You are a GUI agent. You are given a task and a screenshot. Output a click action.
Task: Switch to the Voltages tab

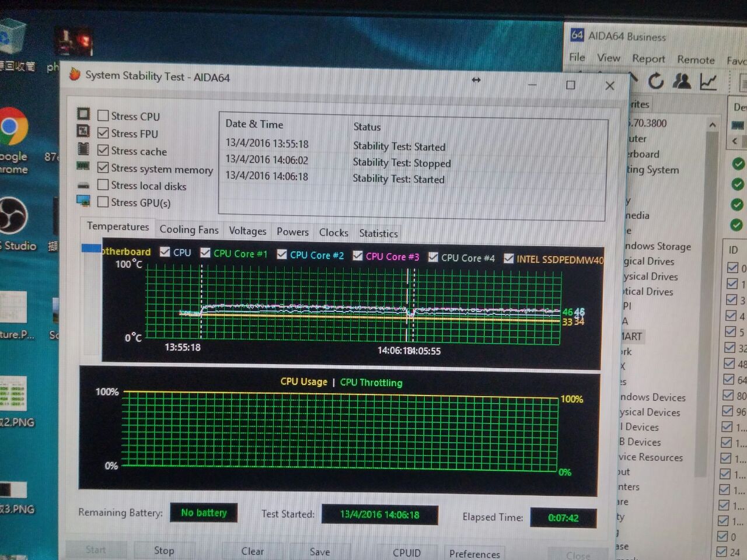click(x=247, y=231)
